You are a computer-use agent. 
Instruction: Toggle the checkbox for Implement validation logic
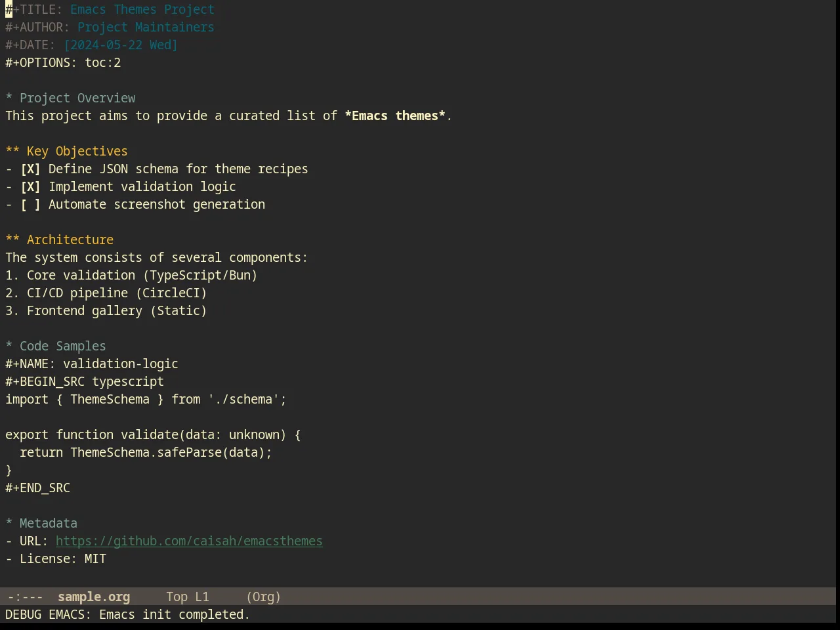point(30,187)
